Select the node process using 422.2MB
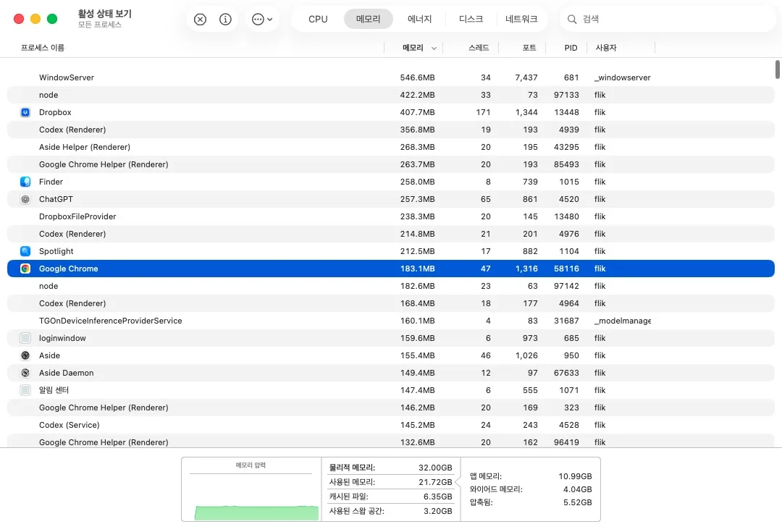Viewport: 782px width, 532px height. pyautogui.click(x=390, y=95)
